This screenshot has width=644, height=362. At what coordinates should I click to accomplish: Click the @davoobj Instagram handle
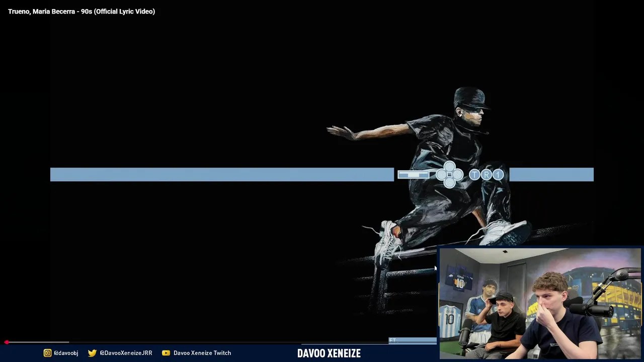66,353
